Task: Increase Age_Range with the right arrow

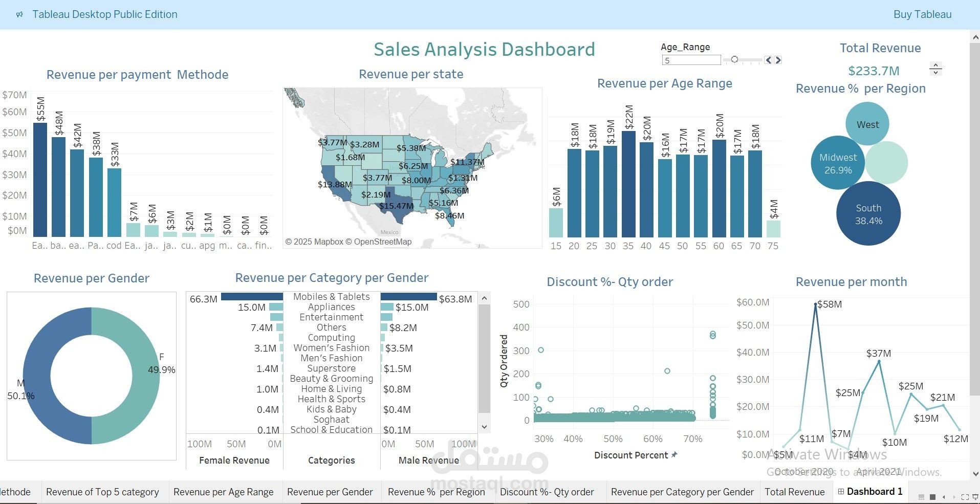Action: point(778,60)
